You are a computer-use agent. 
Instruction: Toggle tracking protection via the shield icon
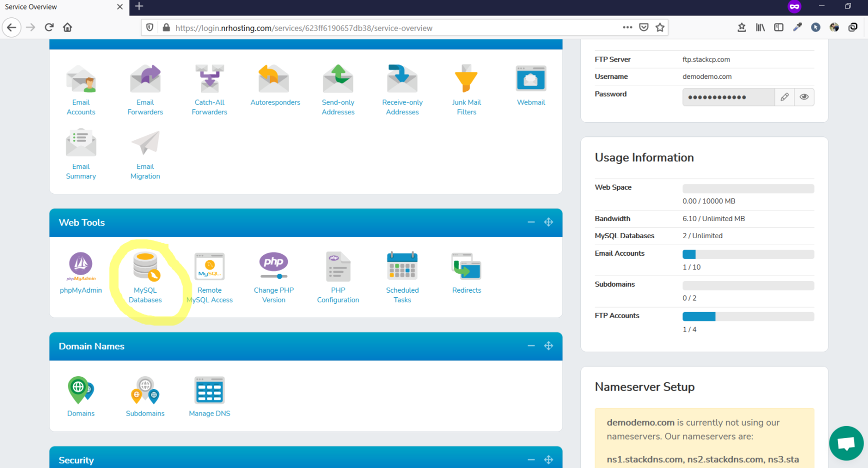[149, 27]
